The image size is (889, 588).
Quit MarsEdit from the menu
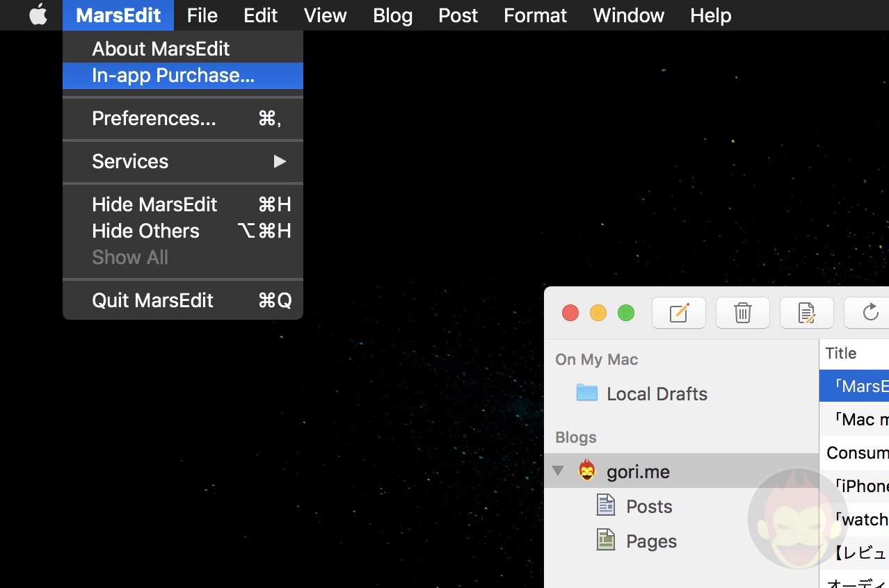(152, 300)
